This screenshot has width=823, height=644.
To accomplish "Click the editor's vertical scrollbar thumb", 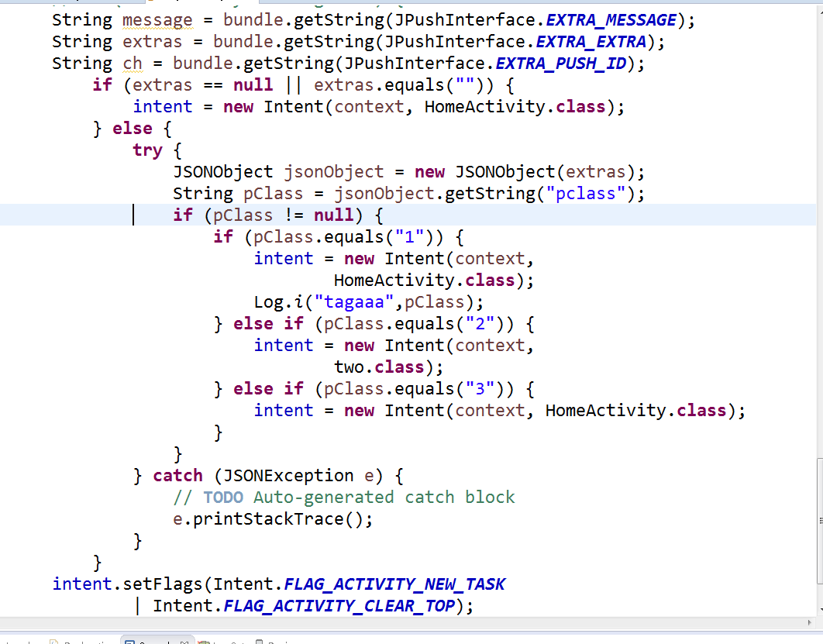I will coord(819,521).
